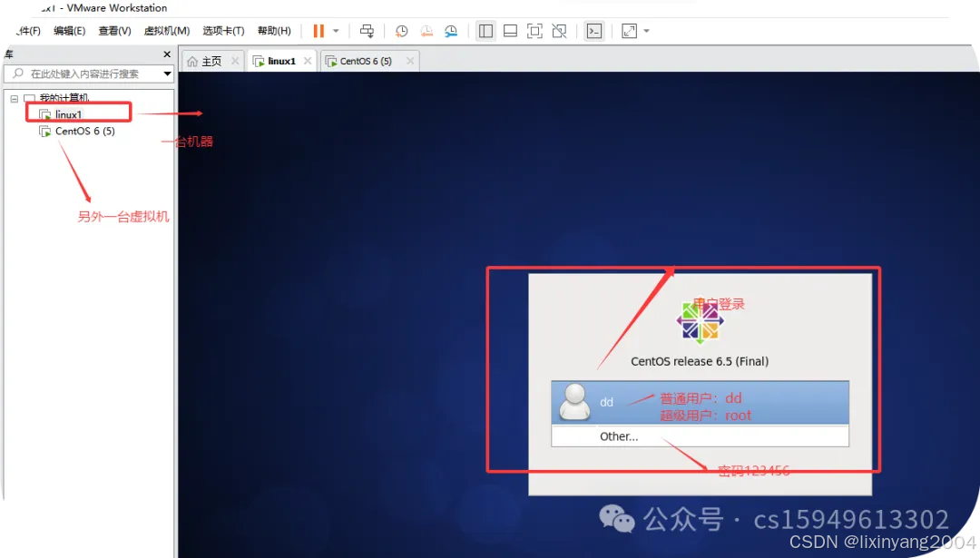
Task: Click the 'CentOS release 6.5 (Final)' text
Action: click(x=700, y=361)
